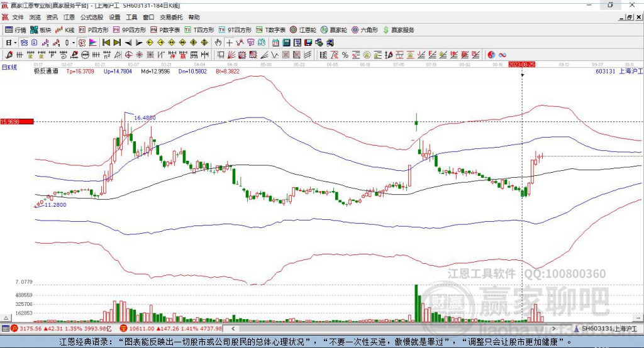Open the 六角形 hexagon tool

pyautogui.click(x=365, y=30)
